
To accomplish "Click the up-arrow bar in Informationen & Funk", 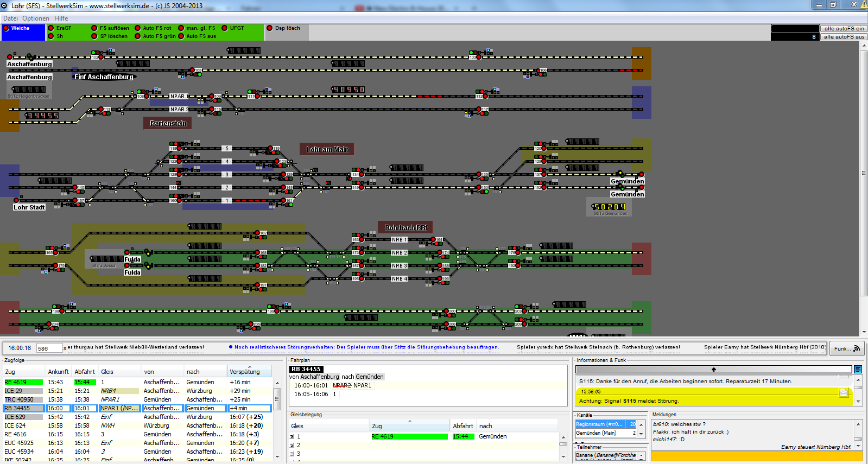I will coord(713,369).
